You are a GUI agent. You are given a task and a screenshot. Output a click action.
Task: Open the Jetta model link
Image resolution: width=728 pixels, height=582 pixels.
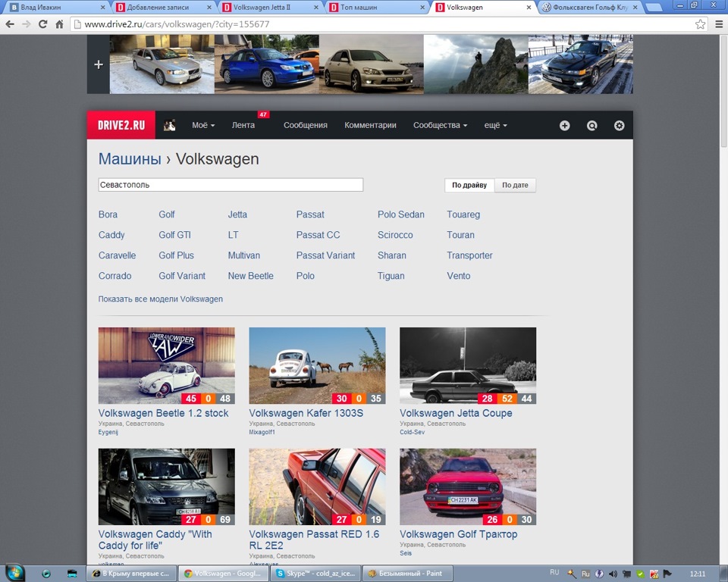(x=237, y=214)
